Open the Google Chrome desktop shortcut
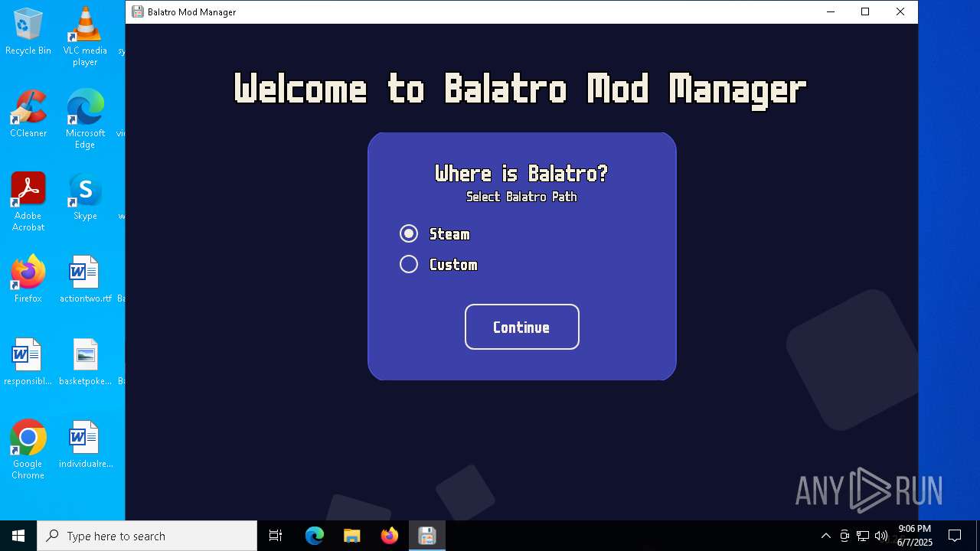 pyautogui.click(x=28, y=449)
